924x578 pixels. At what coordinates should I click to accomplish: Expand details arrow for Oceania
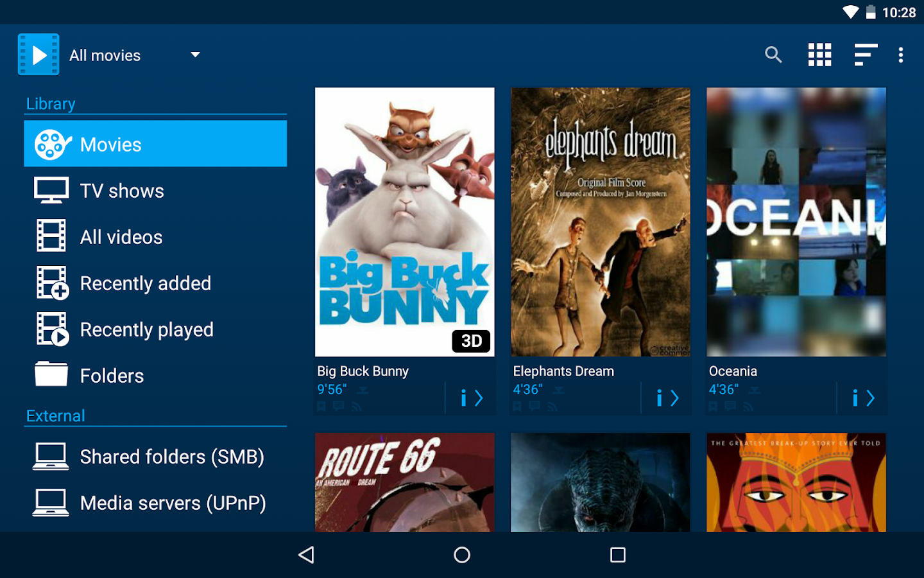871,398
